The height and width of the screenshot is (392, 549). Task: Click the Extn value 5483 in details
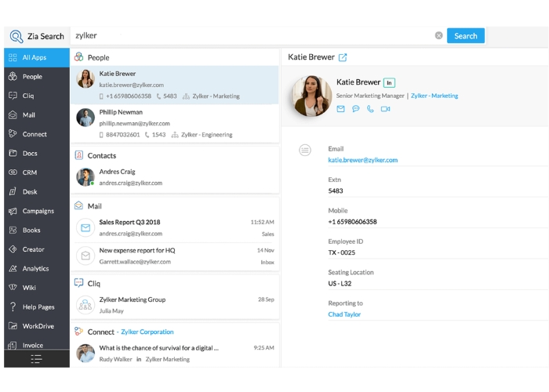coord(336,191)
